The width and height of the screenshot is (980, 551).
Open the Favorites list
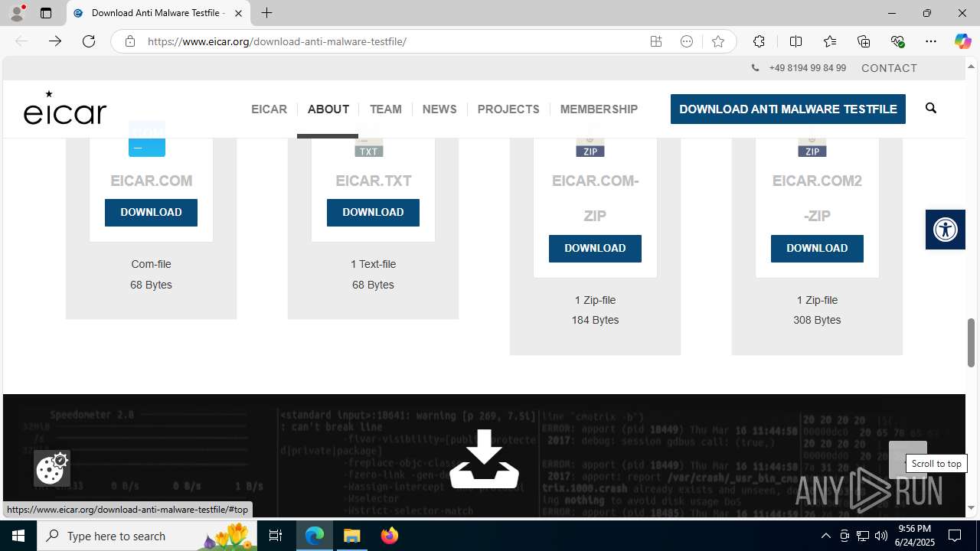[x=830, y=41]
